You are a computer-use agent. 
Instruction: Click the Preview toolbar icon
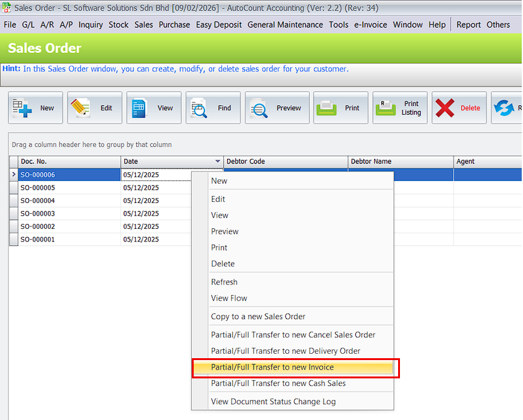259,108
